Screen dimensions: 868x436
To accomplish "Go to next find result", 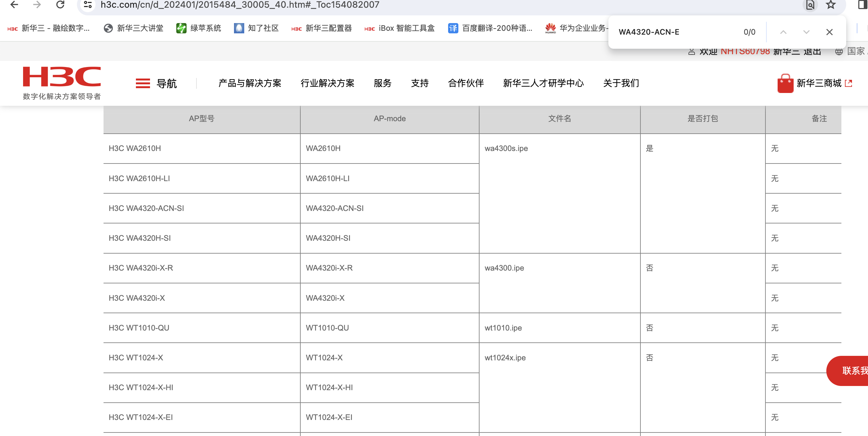I will (x=806, y=32).
